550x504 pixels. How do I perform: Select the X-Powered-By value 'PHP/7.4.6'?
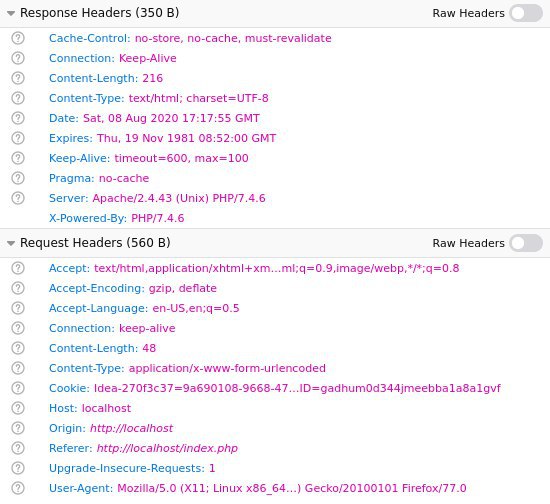157,219
